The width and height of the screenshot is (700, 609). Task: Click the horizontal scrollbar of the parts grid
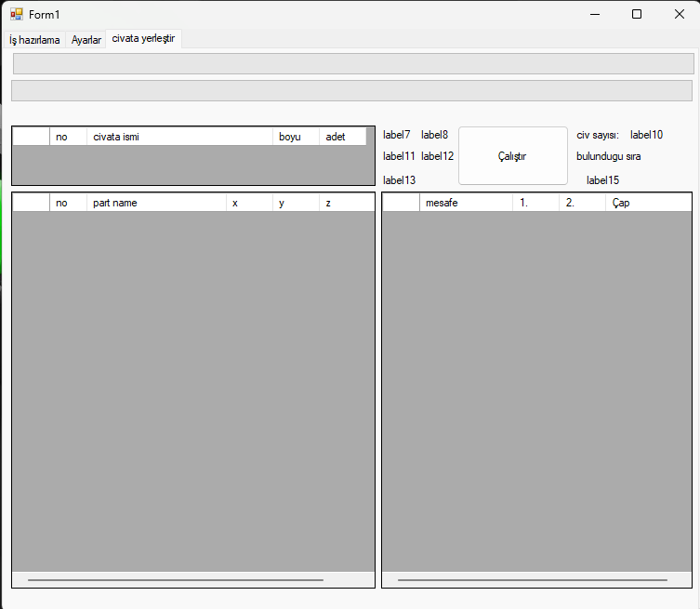176,579
